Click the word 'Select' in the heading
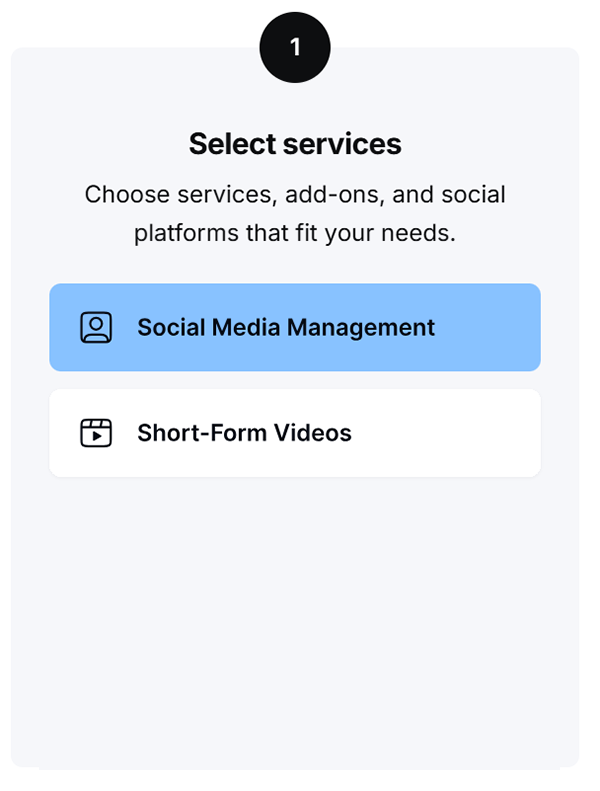 pos(233,144)
